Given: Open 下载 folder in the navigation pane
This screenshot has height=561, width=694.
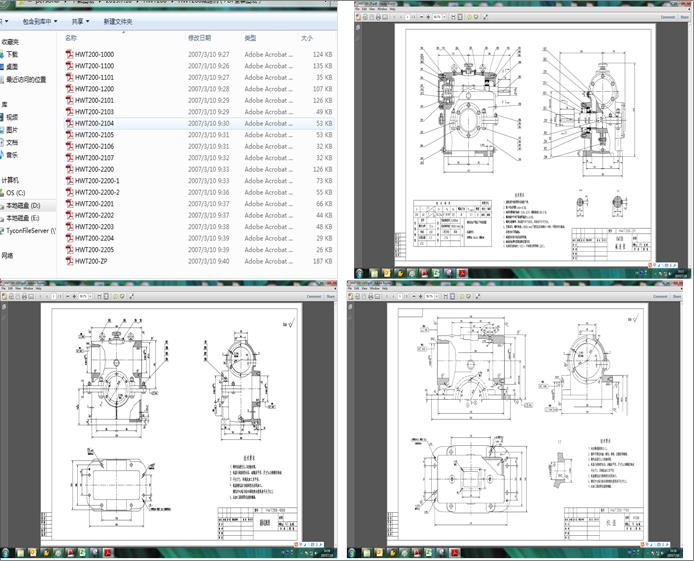Looking at the screenshot, I should pyautogui.click(x=12, y=55).
